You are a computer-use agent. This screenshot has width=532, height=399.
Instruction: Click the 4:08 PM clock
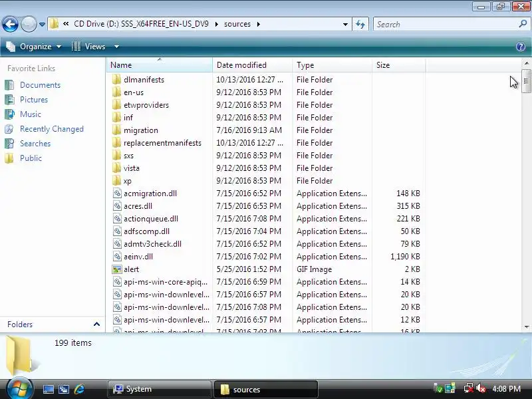(x=507, y=389)
